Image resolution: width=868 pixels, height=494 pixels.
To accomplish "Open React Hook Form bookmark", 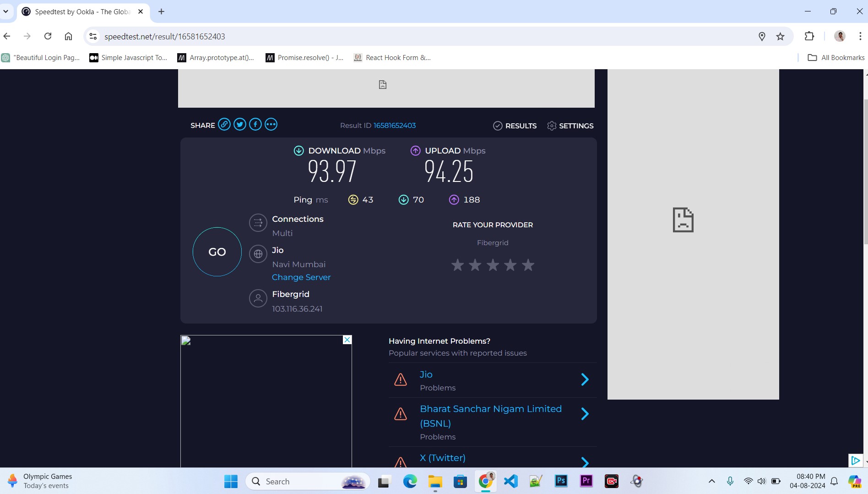I will point(392,58).
